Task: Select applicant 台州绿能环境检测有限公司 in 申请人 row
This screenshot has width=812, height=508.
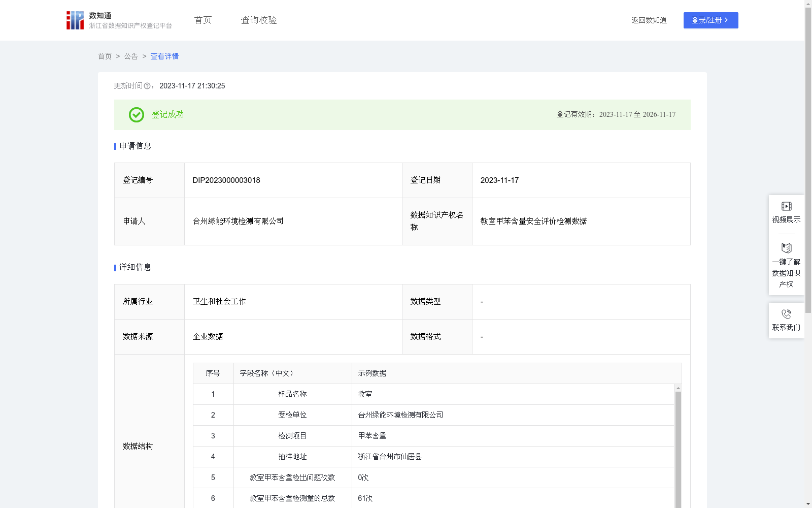Action: pyautogui.click(x=238, y=221)
